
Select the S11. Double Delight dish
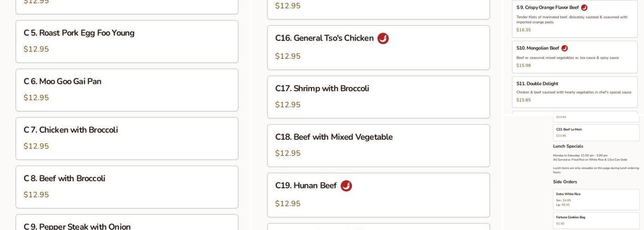coord(575,92)
